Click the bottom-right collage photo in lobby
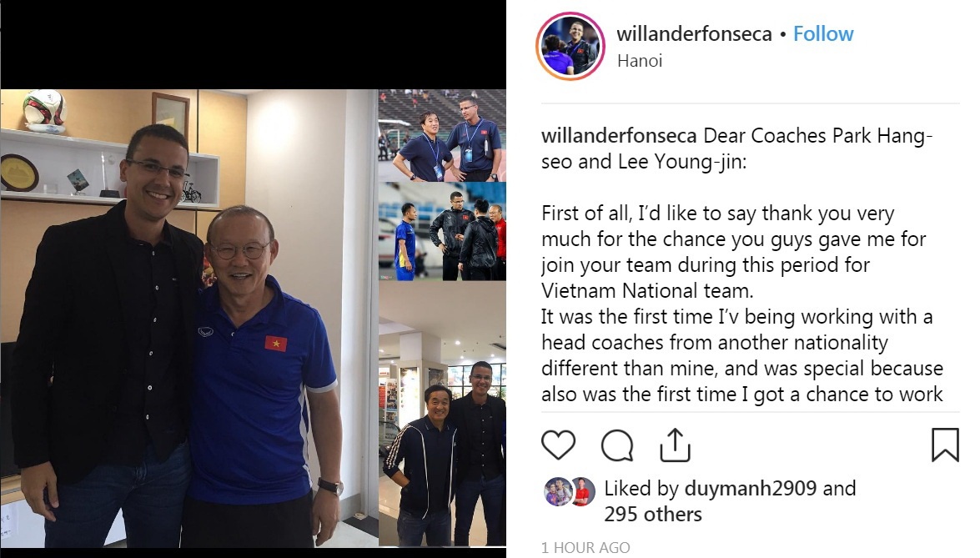Viewport: 980px width, 558px height. pos(443,415)
